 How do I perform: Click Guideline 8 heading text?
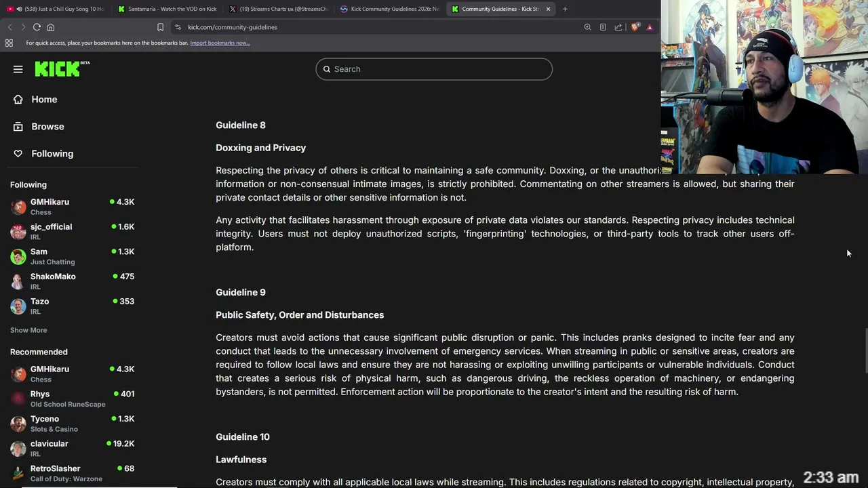(x=241, y=125)
